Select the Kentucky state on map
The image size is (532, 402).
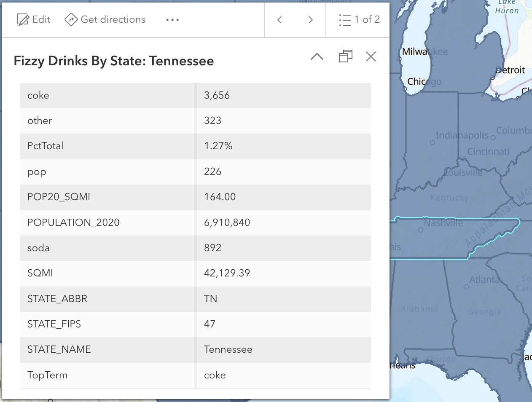pyautogui.click(x=449, y=198)
